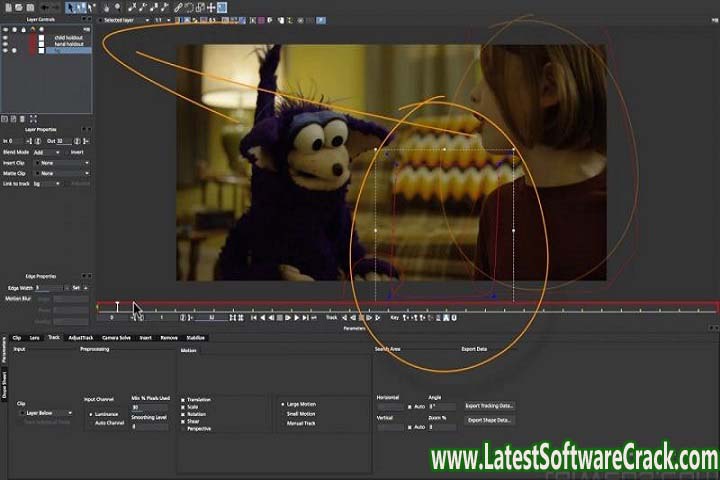Select Luminance input channel

[x=91, y=414]
